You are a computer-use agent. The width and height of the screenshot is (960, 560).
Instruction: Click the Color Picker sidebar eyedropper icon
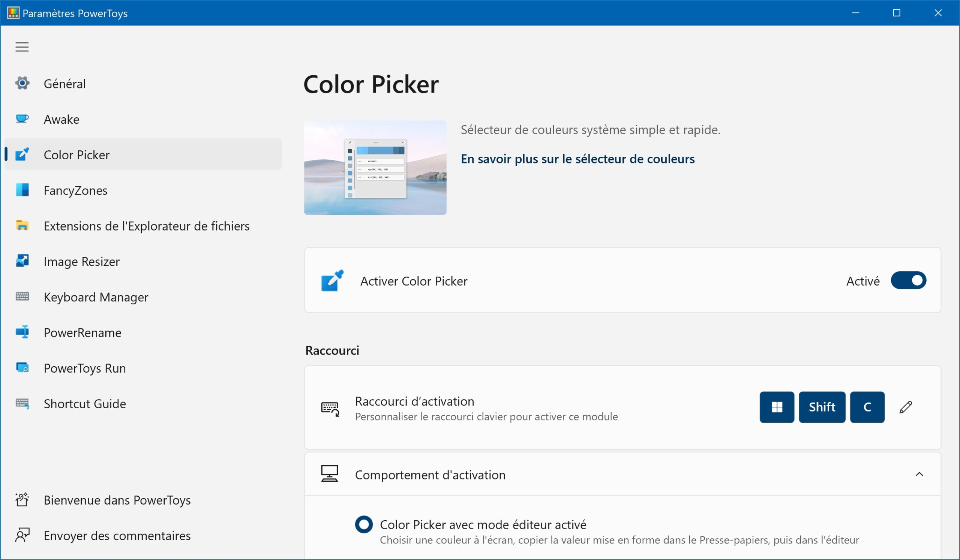pos(22,154)
